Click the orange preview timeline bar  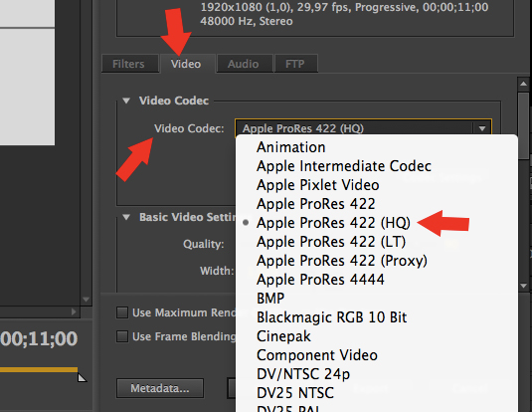[x=39, y=370]
